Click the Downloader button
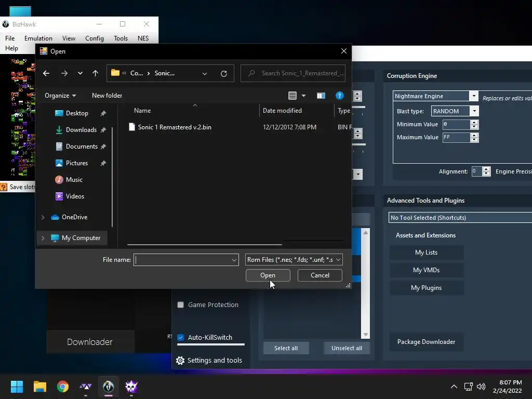 coord(90,342)
